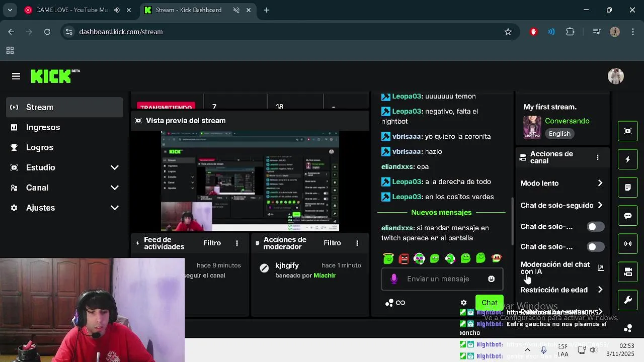Open the camera channel actions rail icon
The image size is (644, 362).
pos(628,272)
